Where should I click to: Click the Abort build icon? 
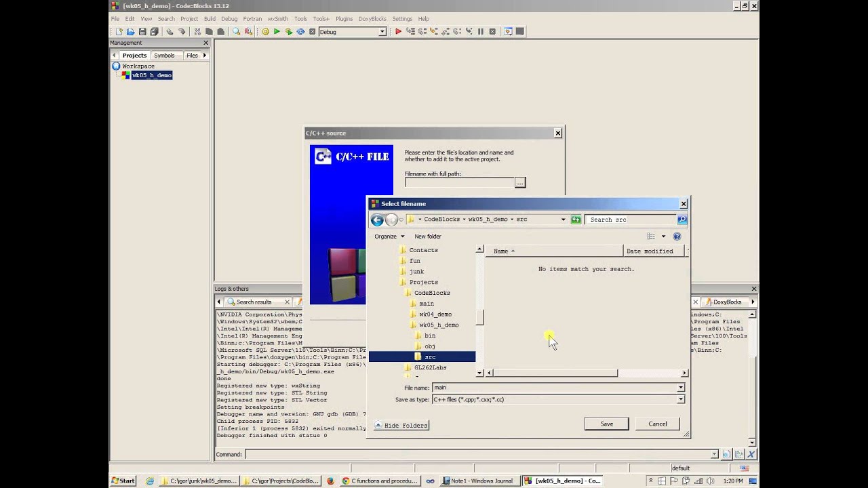[x=313, y=31]
